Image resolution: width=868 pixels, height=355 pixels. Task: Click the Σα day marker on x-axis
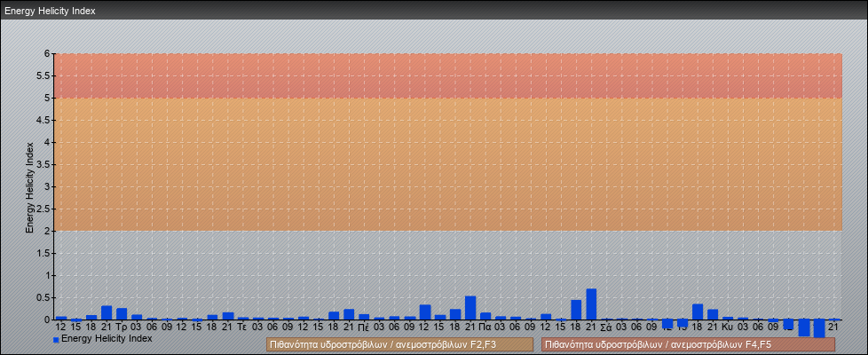click(605, 327)
